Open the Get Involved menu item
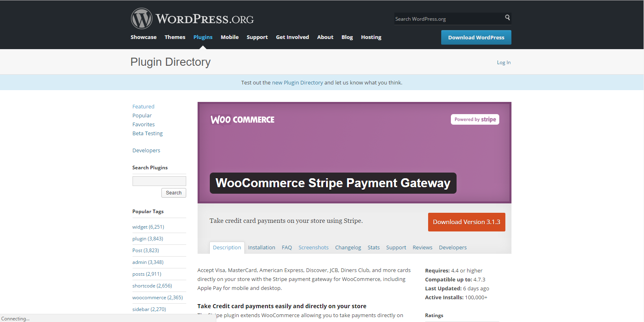 pos(292,37)
